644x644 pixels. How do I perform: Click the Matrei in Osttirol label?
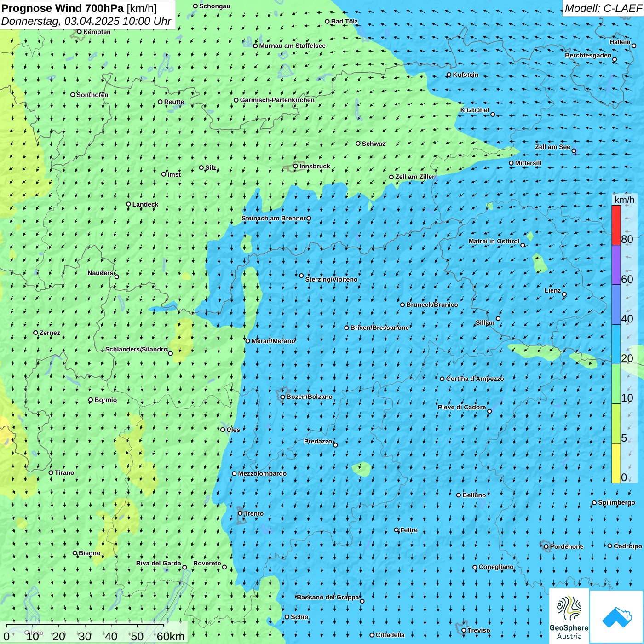[494, 241]
